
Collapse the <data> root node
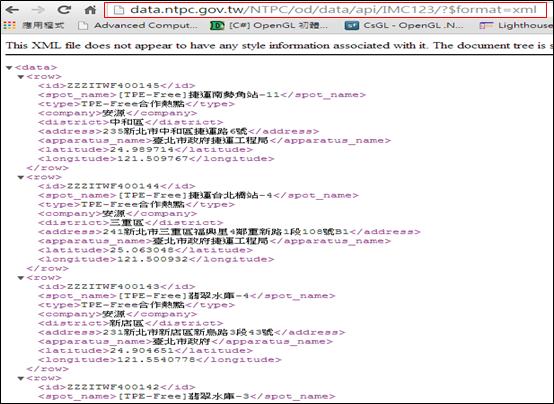pos(9,68)
